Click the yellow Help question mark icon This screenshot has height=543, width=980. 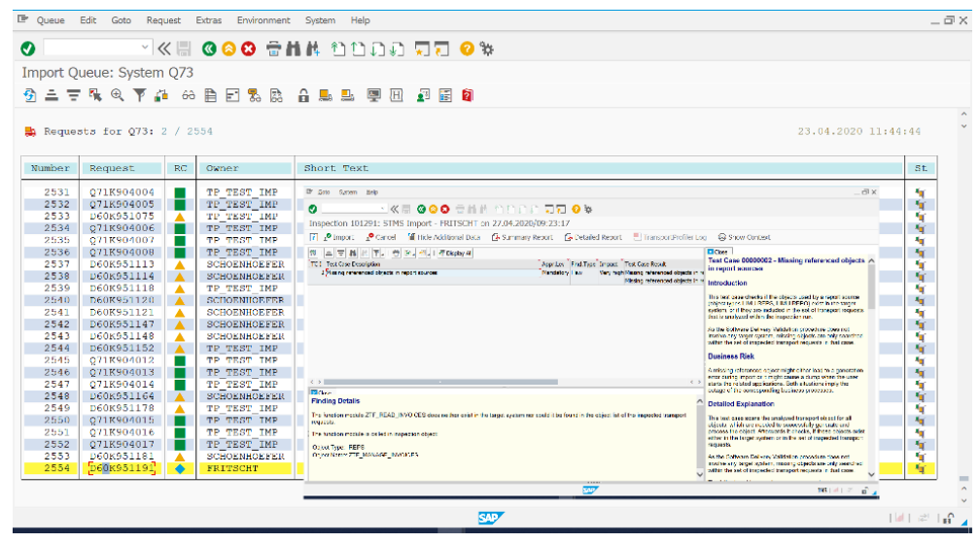[x=467, y=48]
